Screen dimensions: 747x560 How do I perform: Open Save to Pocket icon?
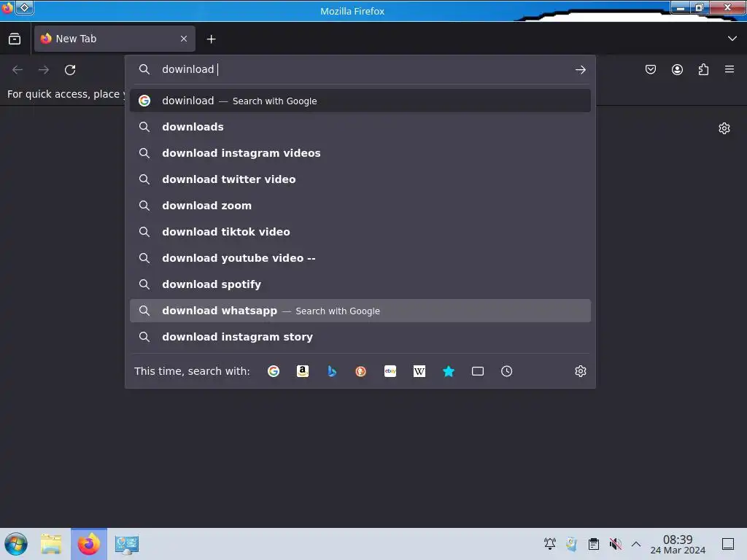click(650, 69)
